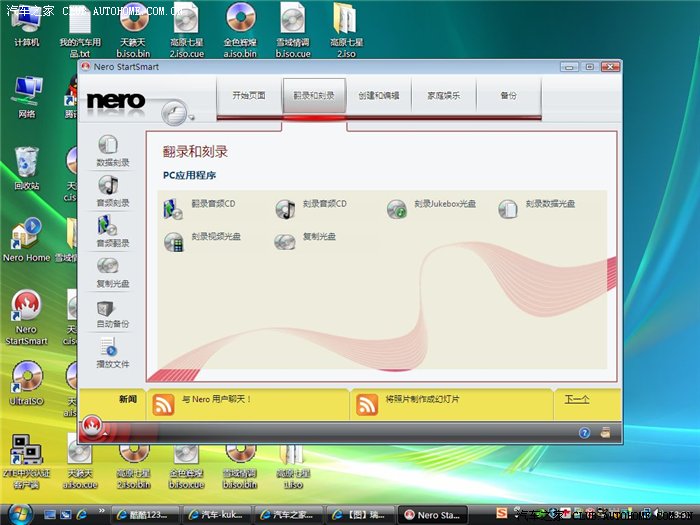
Task: Select 计算机 desktop icon
Action: coord(26,27)
